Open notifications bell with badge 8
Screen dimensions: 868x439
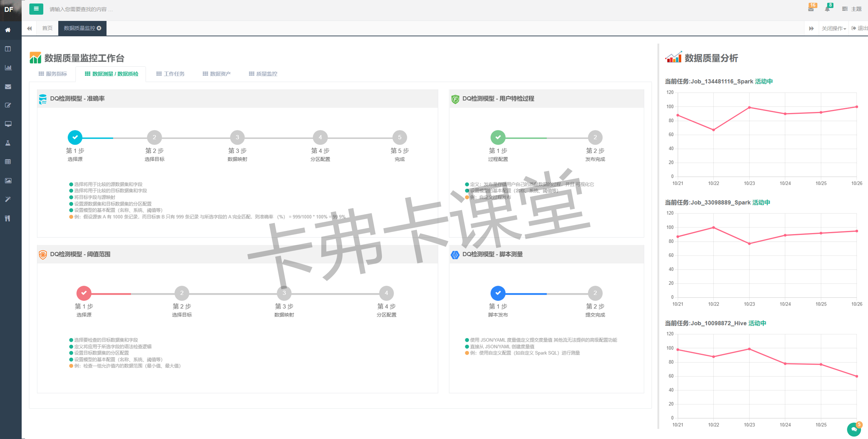[827, 9]
